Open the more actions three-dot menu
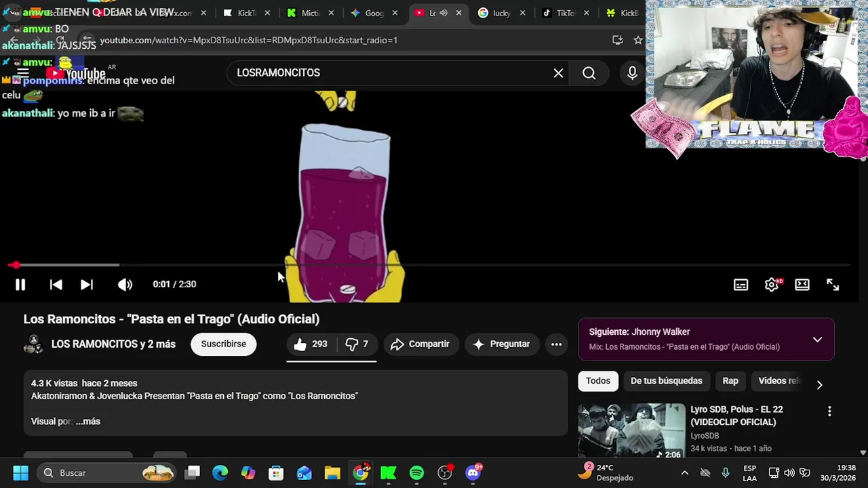Image resolution: width=868 pixels, height=488 pixels. (556, 344)
